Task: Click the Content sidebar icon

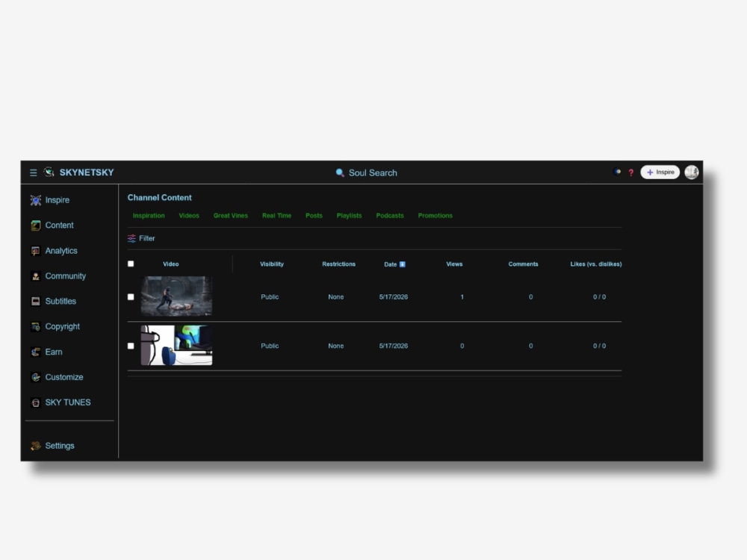Action: [x=36, y=225]
